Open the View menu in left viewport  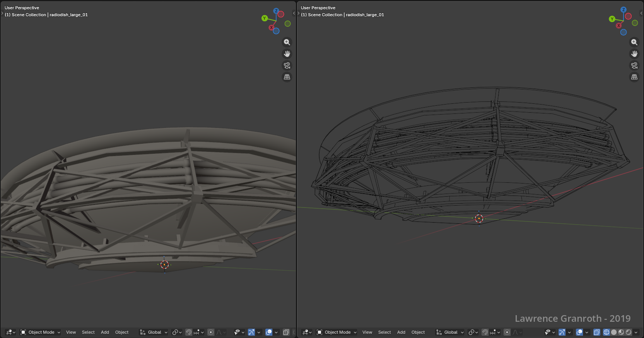point(71,332)
